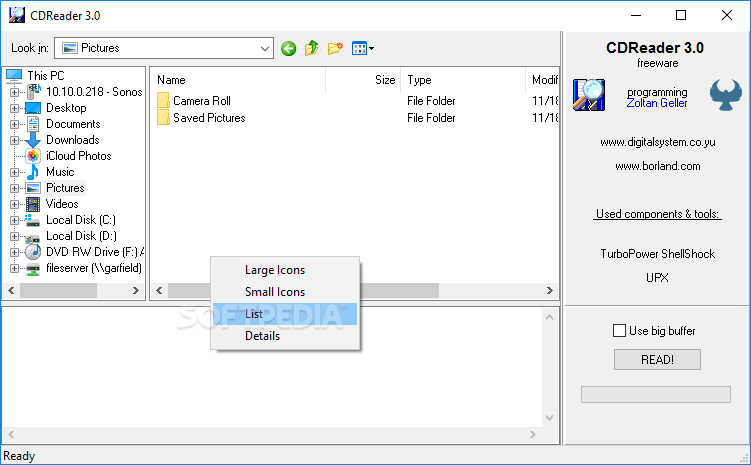Viewport: 751px width, 465px height.
Task: Click the CDReader title bar app icon
Action: click(x=16, y=15)
